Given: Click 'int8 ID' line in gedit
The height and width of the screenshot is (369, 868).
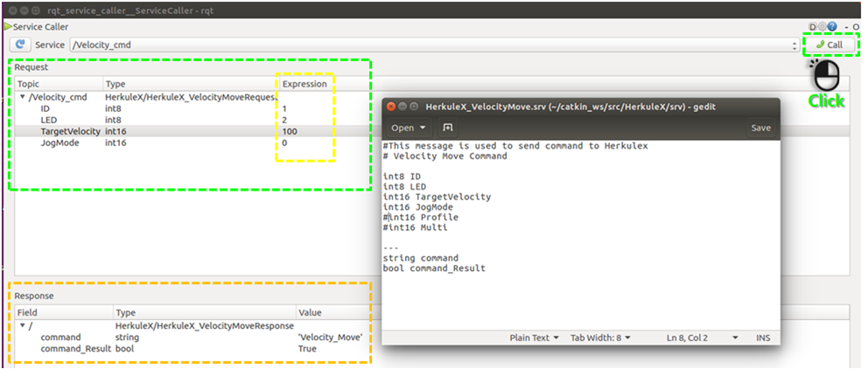Looking at the screenshot, I should click(x=402, y=177).
